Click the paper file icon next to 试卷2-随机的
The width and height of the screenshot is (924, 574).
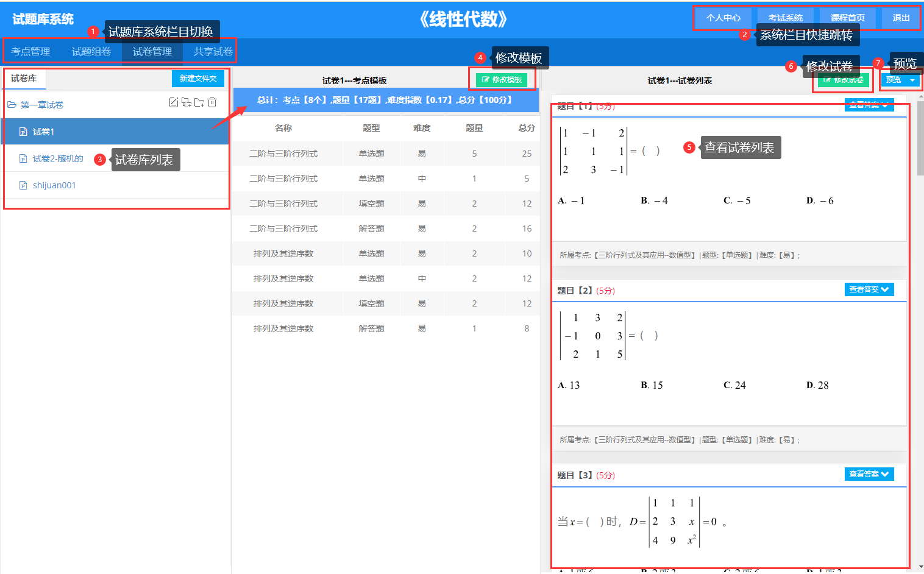[x=23, y=158]
